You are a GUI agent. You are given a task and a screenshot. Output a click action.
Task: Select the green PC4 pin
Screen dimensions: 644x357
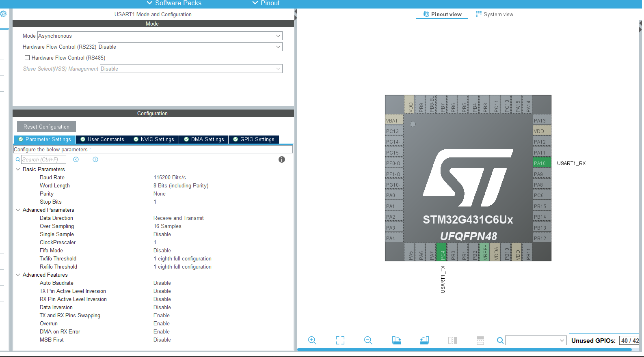pyautogui.click(x=441, y=252)
